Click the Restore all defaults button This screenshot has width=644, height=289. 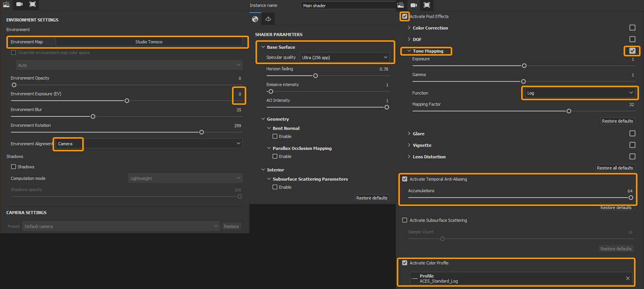[x=615, y=168]
